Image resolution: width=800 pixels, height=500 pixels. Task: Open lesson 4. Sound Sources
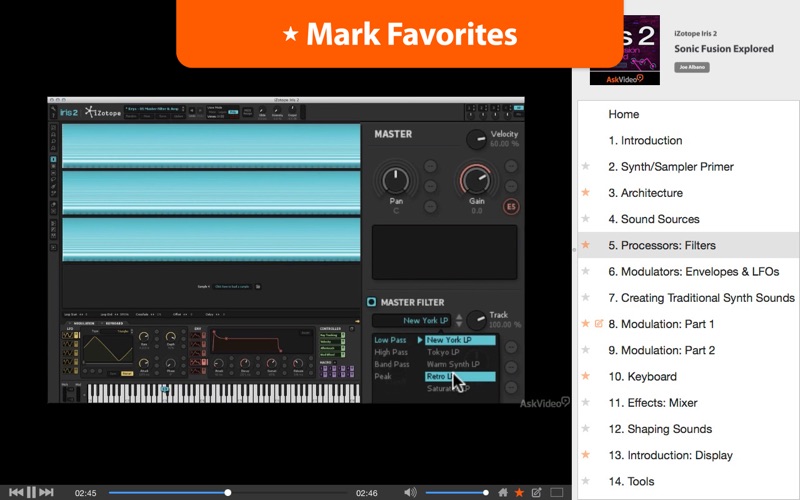pos(688,219)
